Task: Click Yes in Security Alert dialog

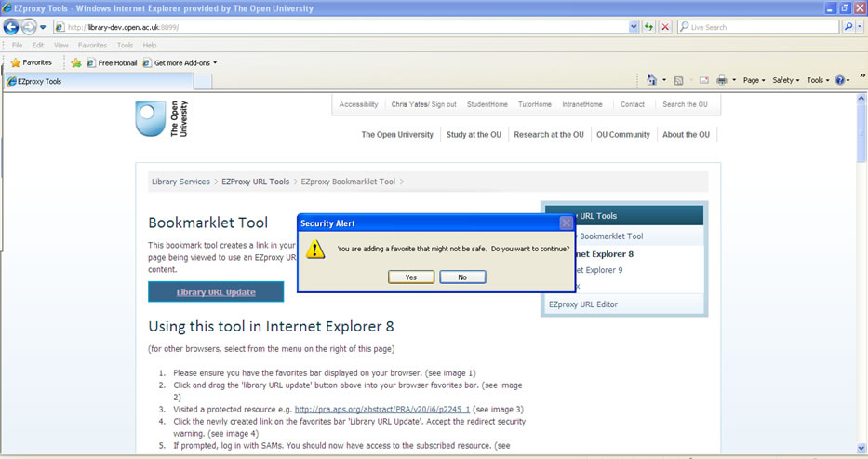Action: [411, 277]
